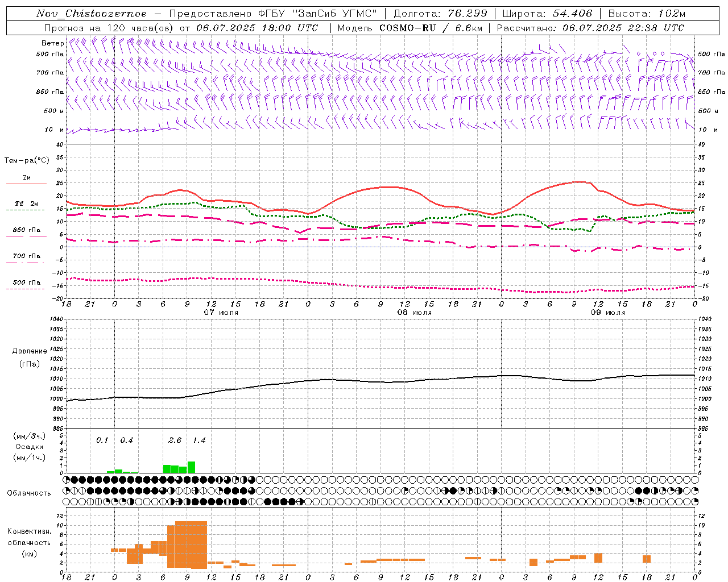
Task: Click the 2м temperature legend label
Action: click(x=27, y=177)
